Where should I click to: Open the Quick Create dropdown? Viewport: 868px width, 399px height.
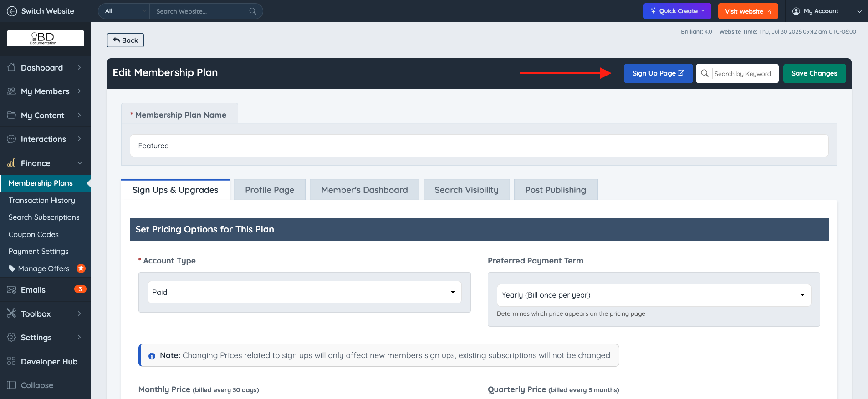pos(677,11)
